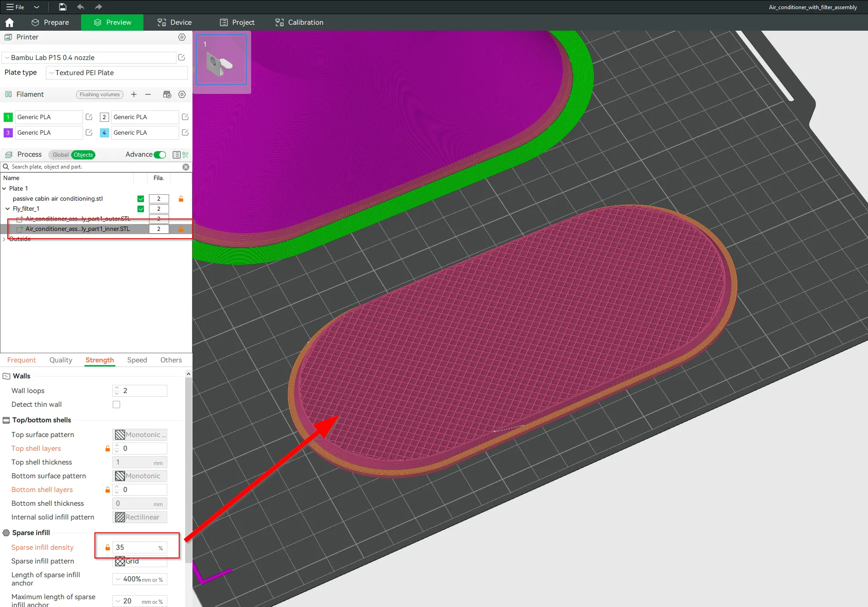Viewport: 868px width, 607px height.
Task: Open printer settings gear icon
Action: [x=182, y=37]
